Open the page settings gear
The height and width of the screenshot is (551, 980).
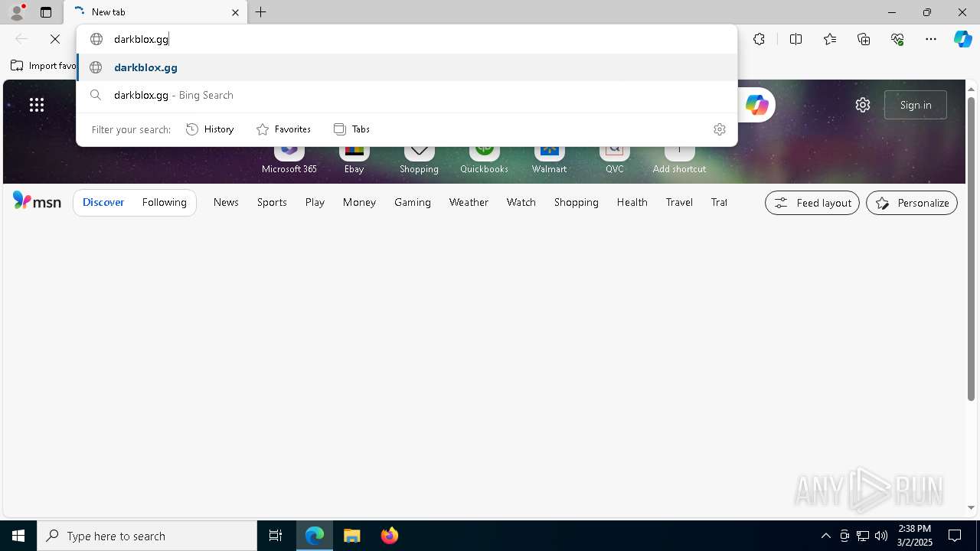point(863,105)
